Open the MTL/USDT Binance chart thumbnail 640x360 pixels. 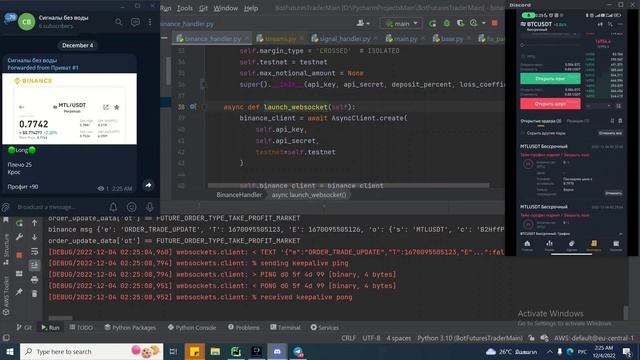point(69,109)
